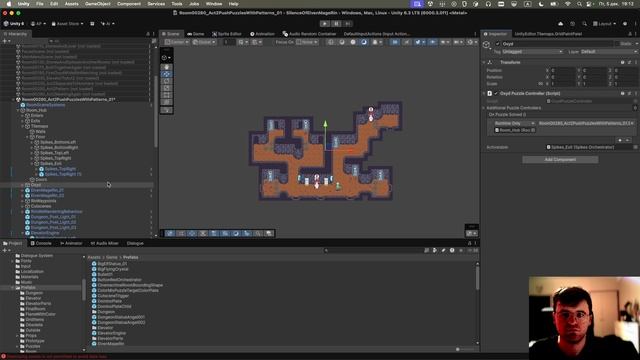The width and height of the screenshot is (640, 360).
Task: Open Transform component help icon
Action: (x=622, y=62)
